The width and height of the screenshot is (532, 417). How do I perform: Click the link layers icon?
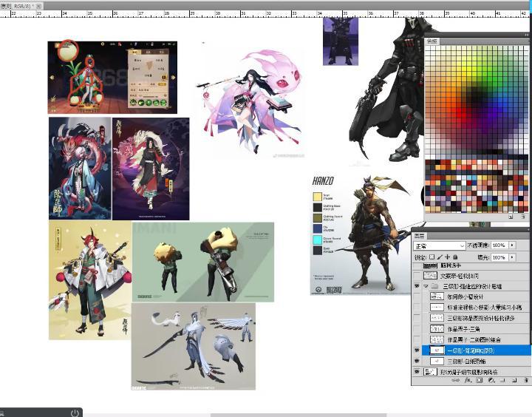(x=456, y=381)
